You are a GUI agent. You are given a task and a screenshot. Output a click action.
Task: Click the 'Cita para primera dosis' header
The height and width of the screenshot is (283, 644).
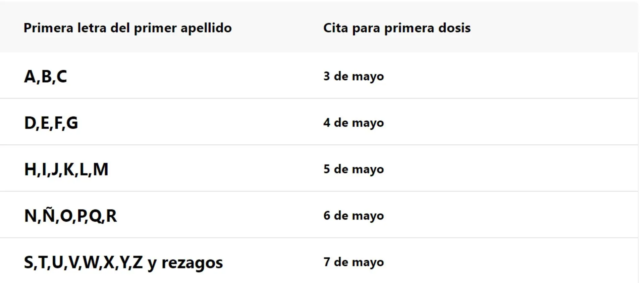click(397, 28)
